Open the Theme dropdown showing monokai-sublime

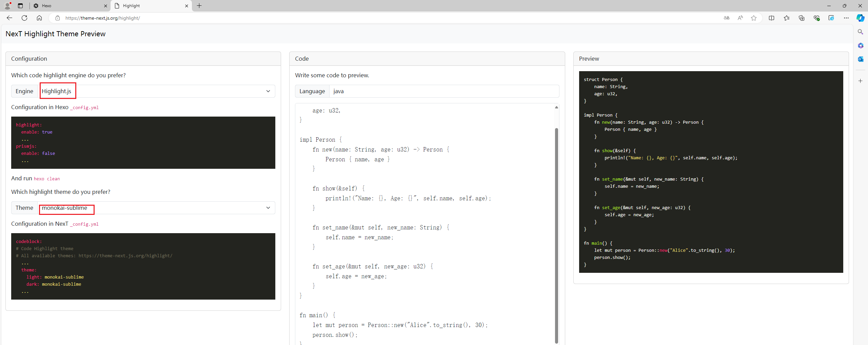point(156,208)
